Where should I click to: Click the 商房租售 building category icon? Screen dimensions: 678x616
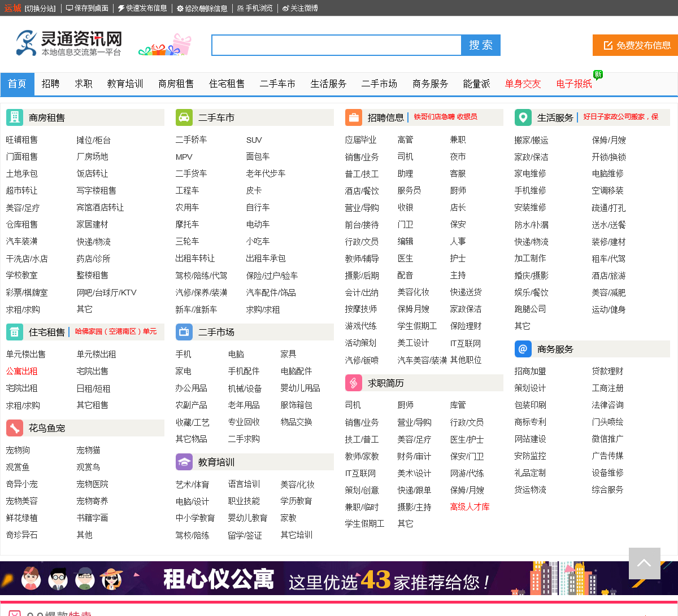point(15,117)
